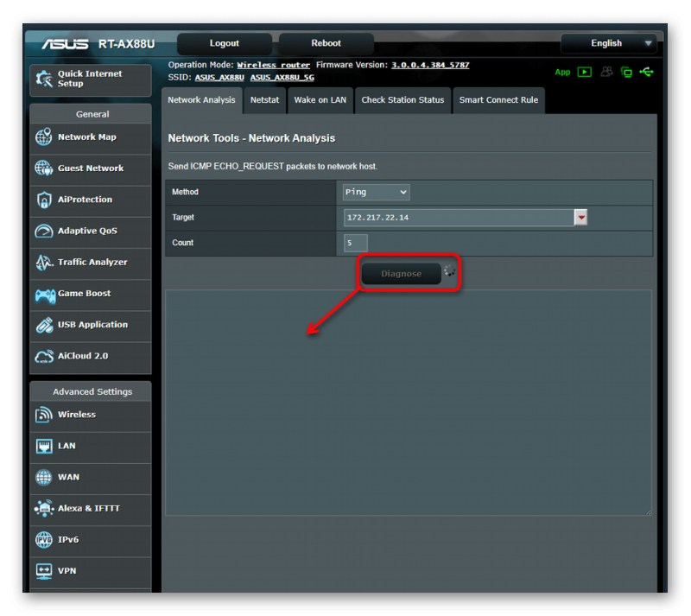Open the Method dropdown set to Ping
The image size is (691, 616).
coord(376,193)
